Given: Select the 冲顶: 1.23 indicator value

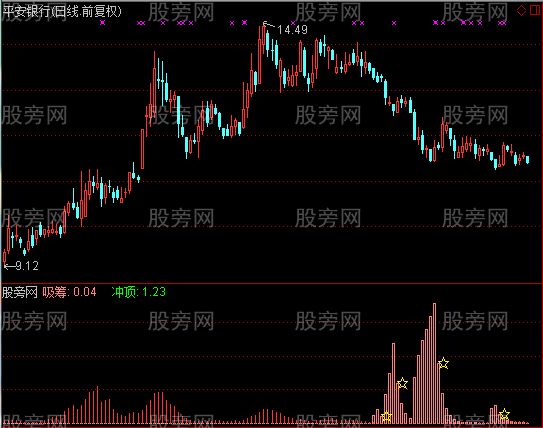Looking at the screenshot, I should tap(139, 292).
